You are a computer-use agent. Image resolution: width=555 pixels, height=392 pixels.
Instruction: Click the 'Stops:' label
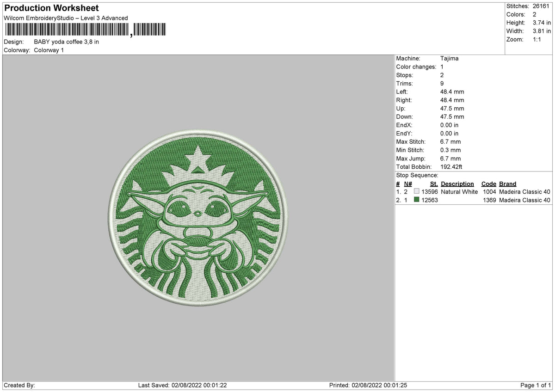point(405,75)
